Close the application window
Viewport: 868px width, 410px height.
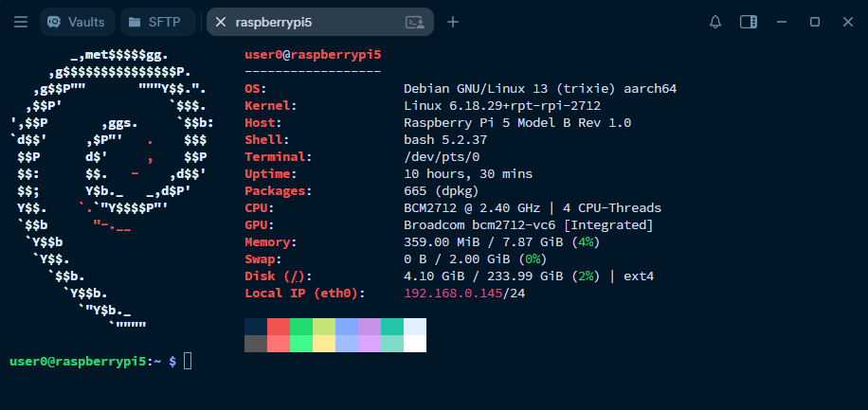pyautogui.click(x=848, y=22)
